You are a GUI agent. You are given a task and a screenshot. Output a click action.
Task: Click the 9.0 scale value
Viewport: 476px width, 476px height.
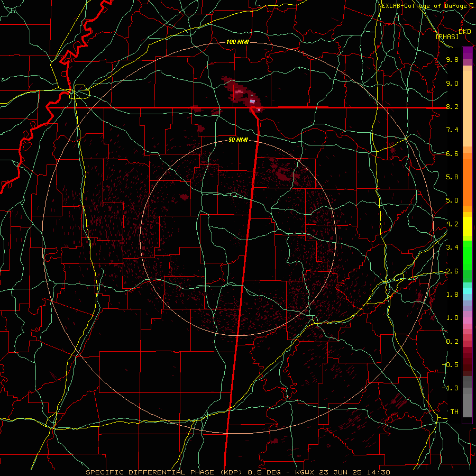click(452, 83)
